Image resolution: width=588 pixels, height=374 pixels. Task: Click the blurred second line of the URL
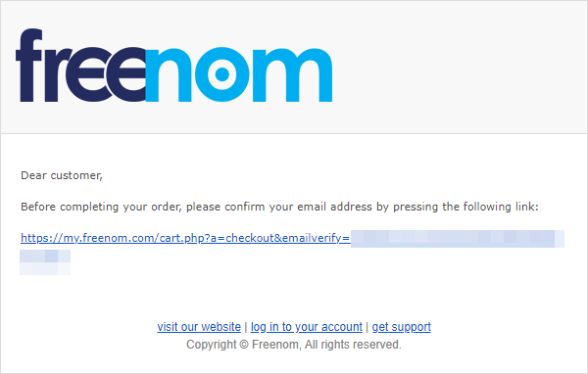tap(45, 262)
